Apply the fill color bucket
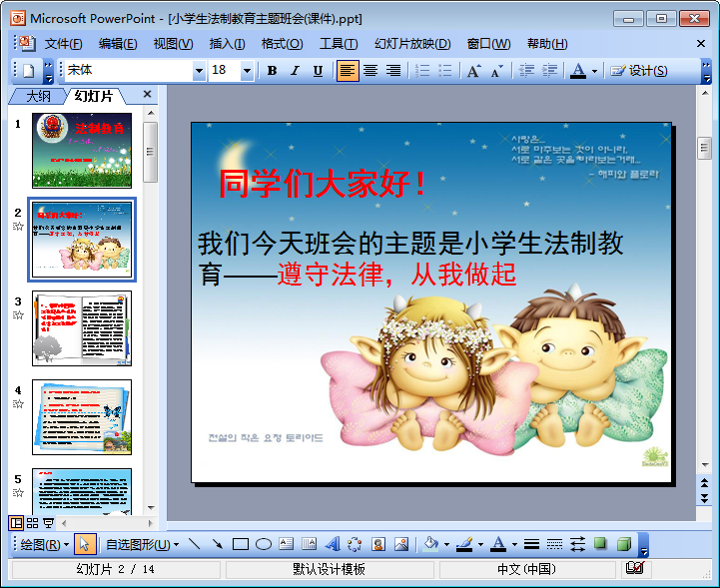 point(430,544)
